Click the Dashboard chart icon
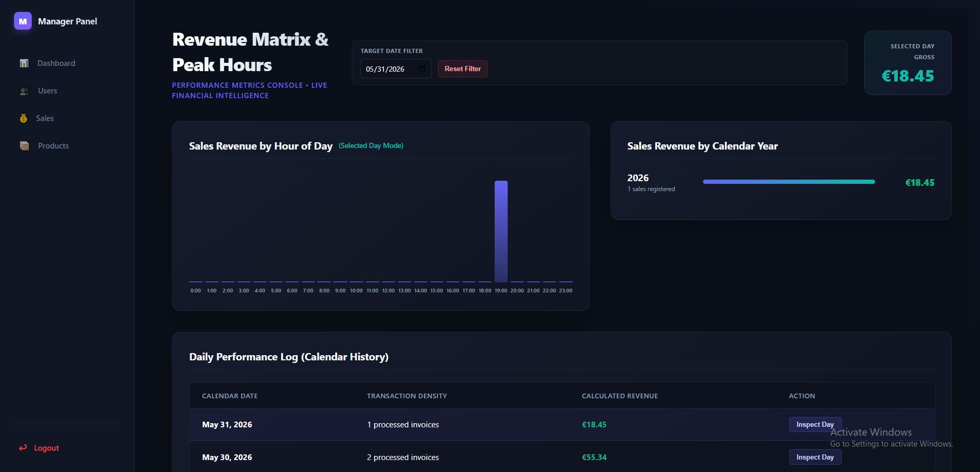The width and height of the screenshot is (980, 472). click(x=24, y=63)
